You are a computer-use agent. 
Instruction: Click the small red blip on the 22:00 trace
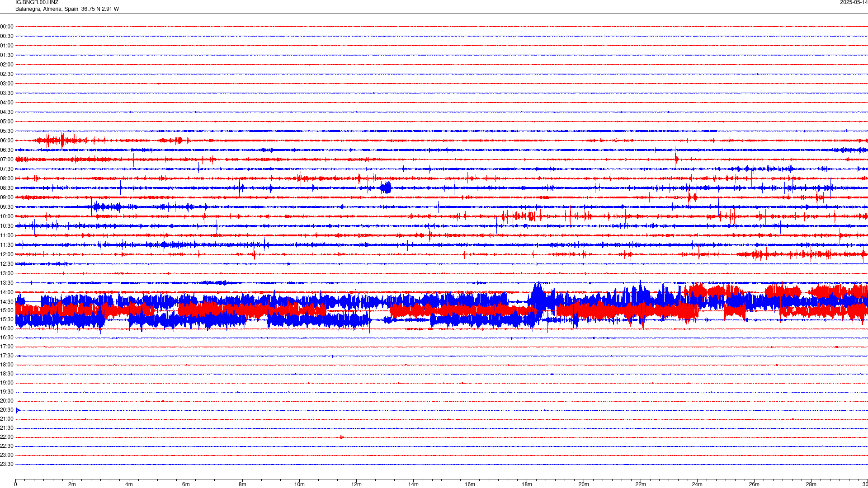pyautogui.click(x=342, y=437)
